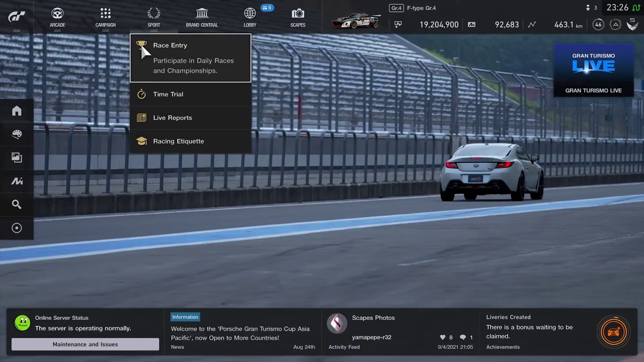Image resolution: width=644 pixels, height=362 pixels.
Task: Open Live Reports from the Sport menu
Action: pyautogui.click(x=190, y=118)
